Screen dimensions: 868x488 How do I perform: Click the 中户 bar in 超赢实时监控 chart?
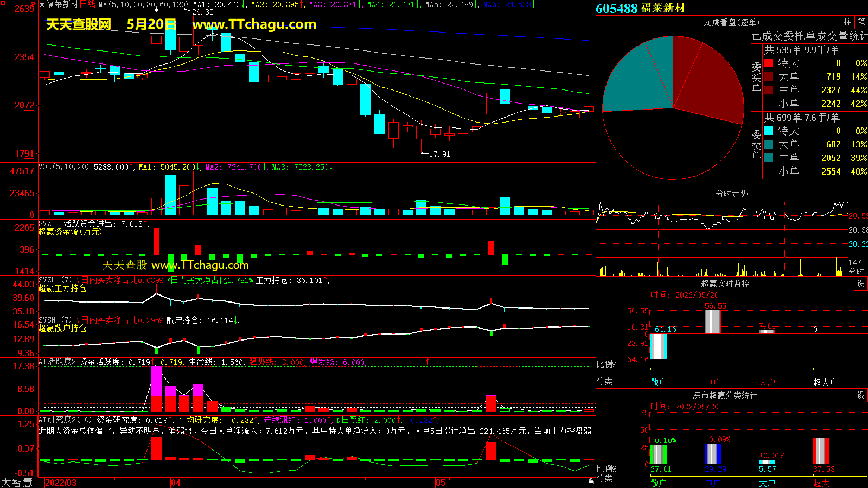(712, 322)
